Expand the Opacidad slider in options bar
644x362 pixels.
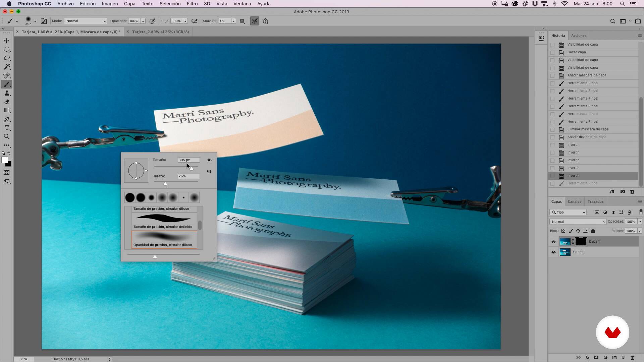(143, 21)
